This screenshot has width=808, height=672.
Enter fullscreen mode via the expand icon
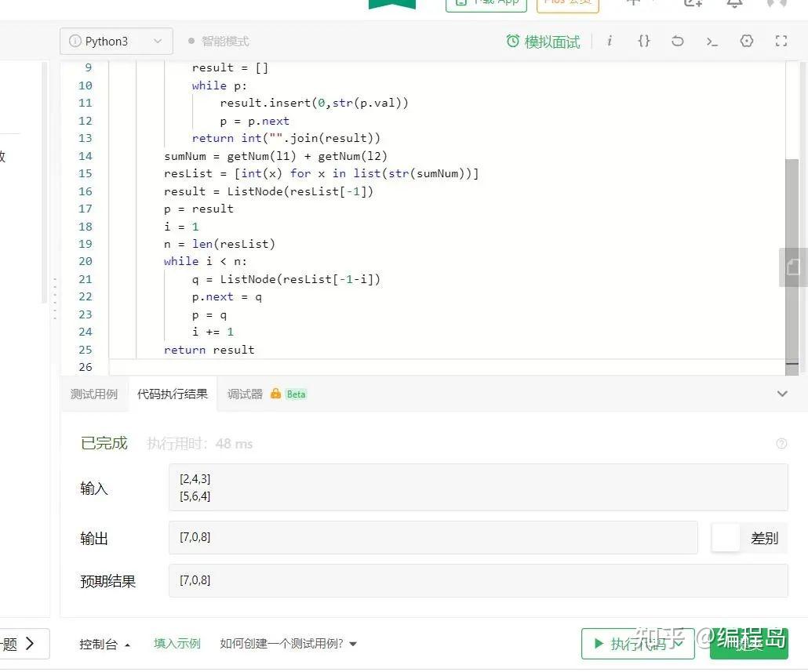pyautogui.click(x=781, y=41)
